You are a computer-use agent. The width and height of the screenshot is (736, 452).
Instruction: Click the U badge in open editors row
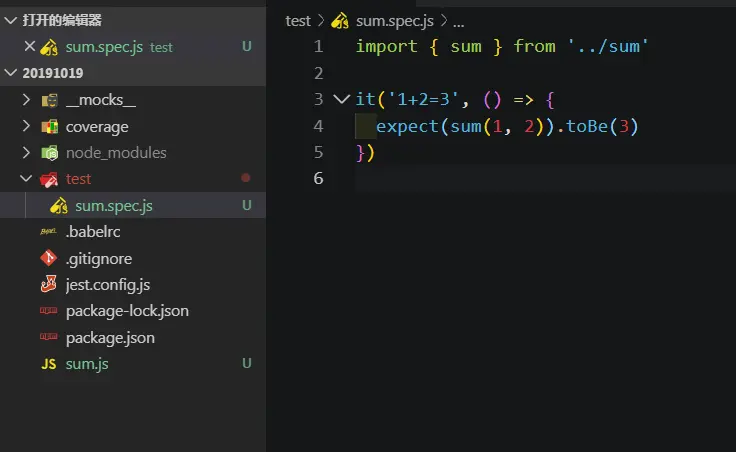pyautogui.click(x=246, y=46)
